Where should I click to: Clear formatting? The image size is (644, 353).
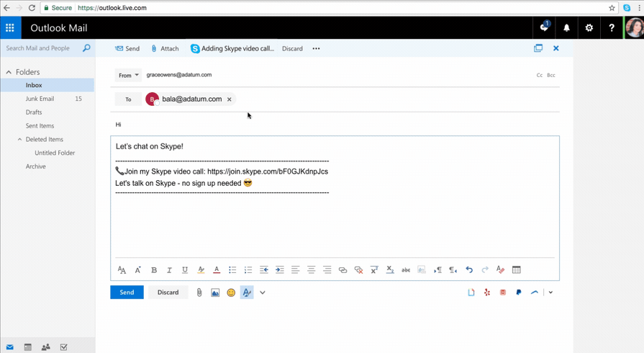coord(500,270)
